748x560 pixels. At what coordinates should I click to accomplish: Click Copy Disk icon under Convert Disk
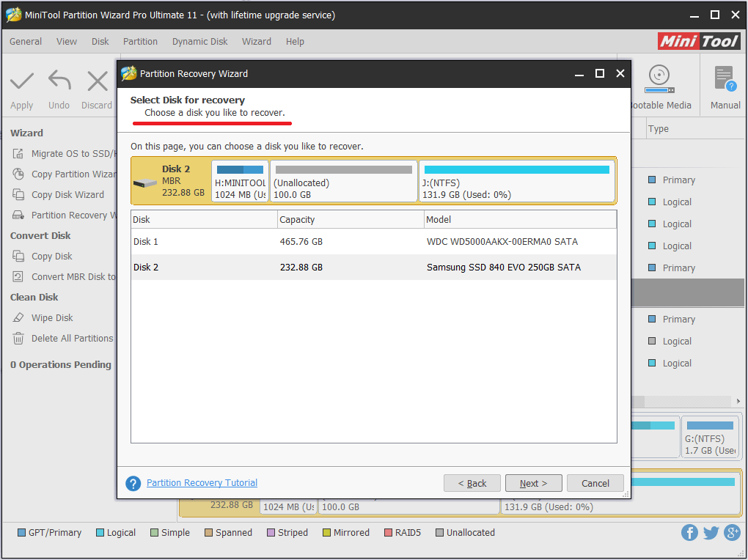(18, 256)
